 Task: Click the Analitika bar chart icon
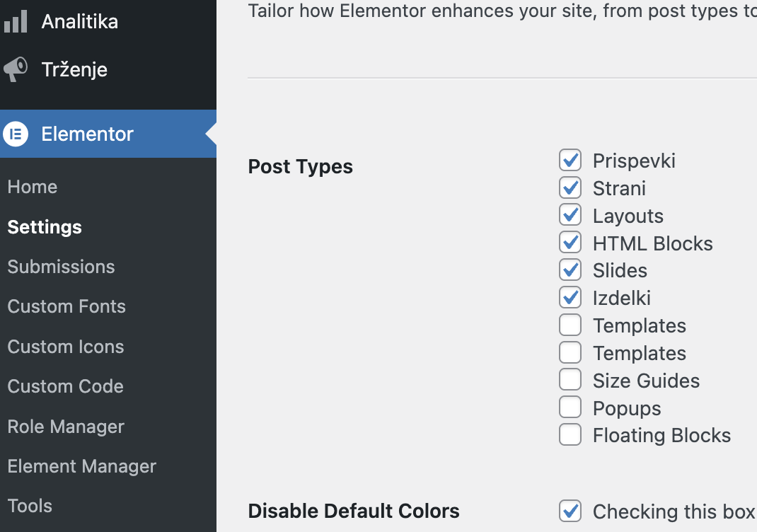point(15,21)
